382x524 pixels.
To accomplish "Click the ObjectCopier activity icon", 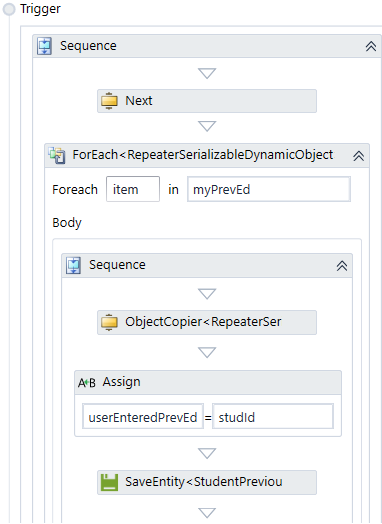I will click(109, 322).
